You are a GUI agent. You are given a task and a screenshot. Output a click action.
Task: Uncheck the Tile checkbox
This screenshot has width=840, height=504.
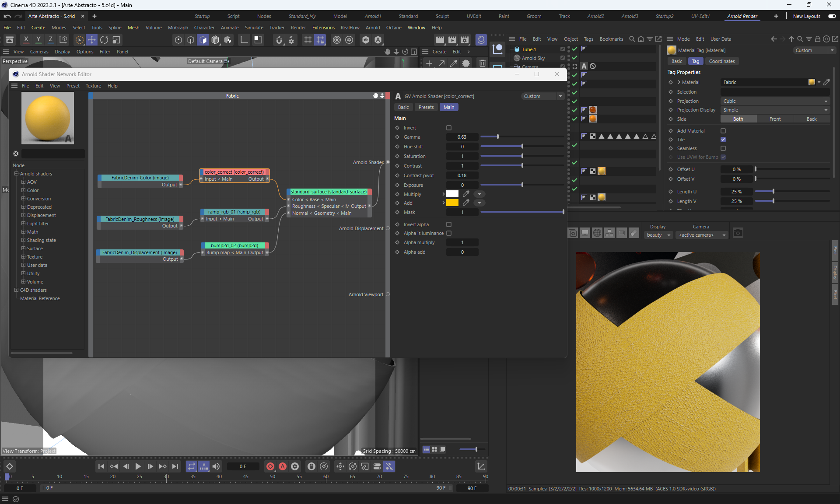pyautogui.click(x=723, y=140)
